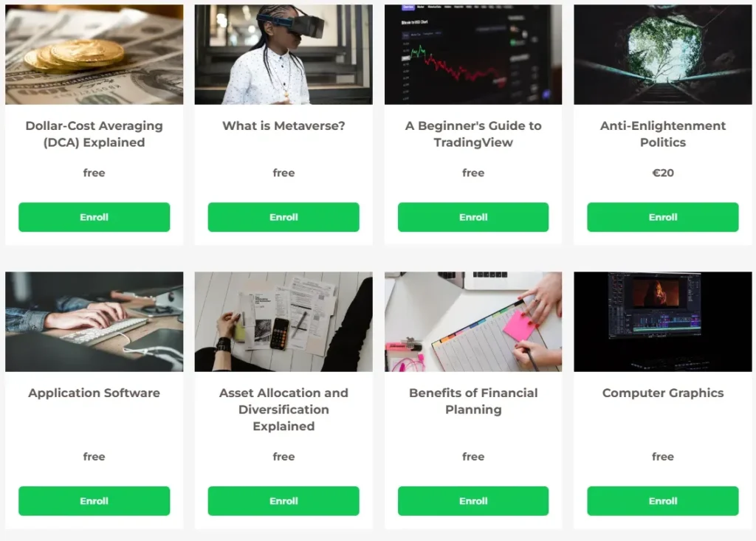Screen dimensions: 756x541
Task: Click the €20 price of Anti-Enlightenment Politics
Action: click(x=663, y=173)
